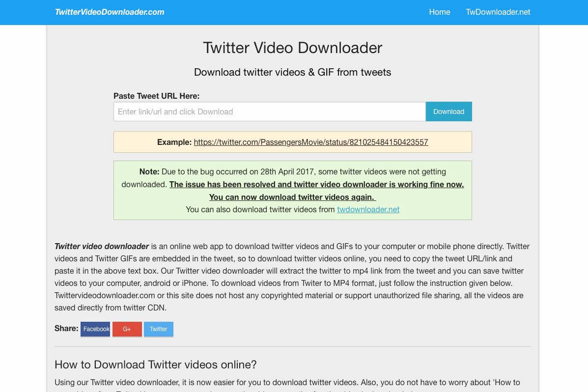Screen dimensions: 588x392
Task: Click the "Note:" label in the green box
Action: (x=149, y=172)
